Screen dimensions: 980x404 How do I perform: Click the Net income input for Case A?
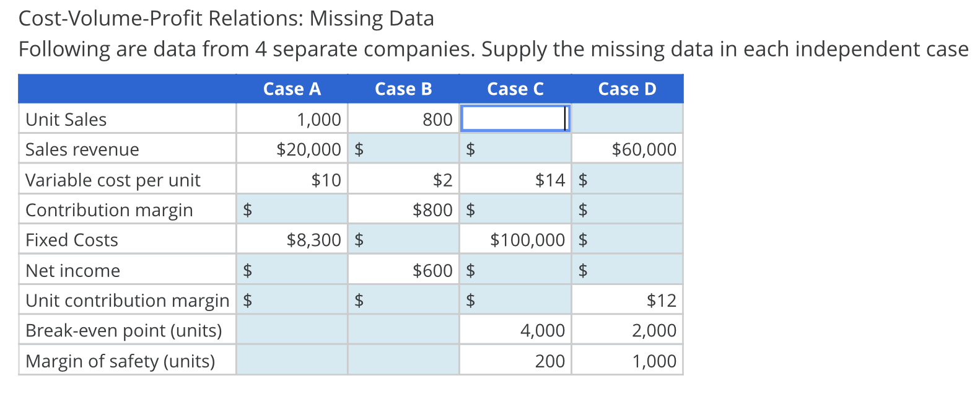291,269
